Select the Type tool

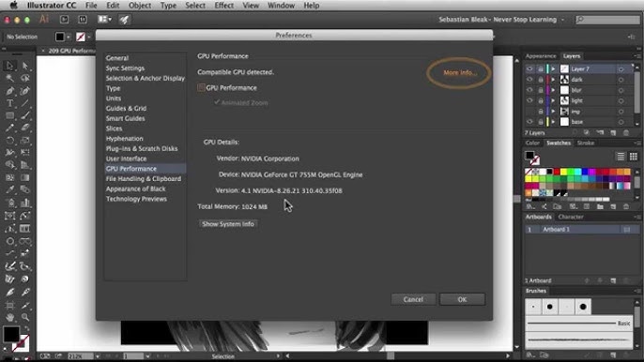click(9, 103)
